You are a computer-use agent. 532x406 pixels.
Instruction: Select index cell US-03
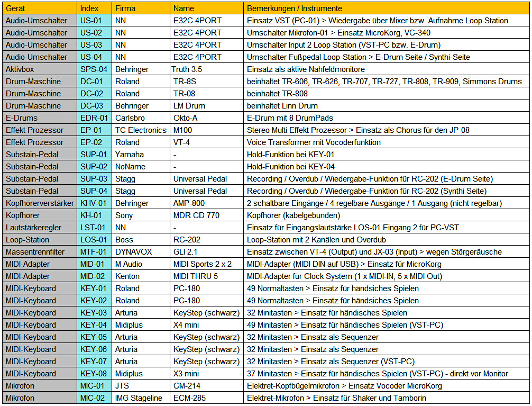(94, 45)
